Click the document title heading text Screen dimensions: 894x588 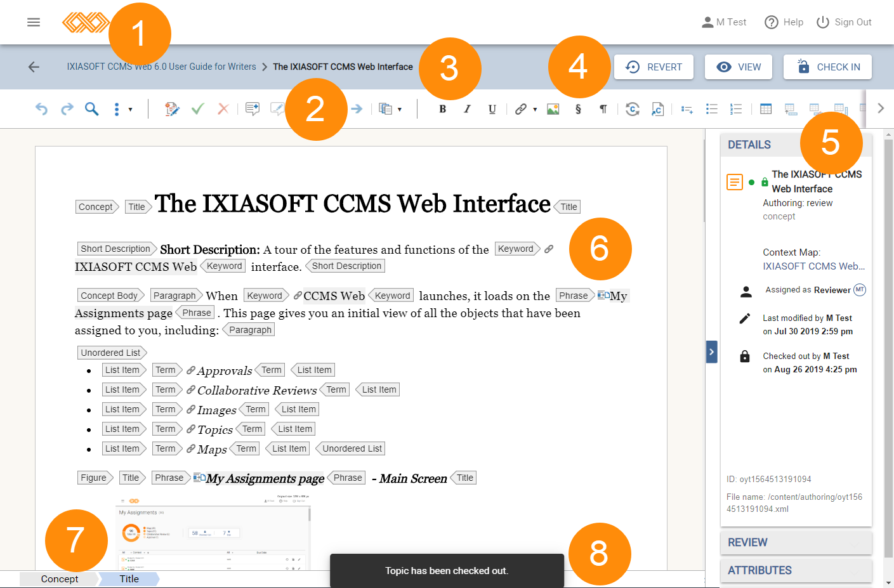tap(352, 204)
